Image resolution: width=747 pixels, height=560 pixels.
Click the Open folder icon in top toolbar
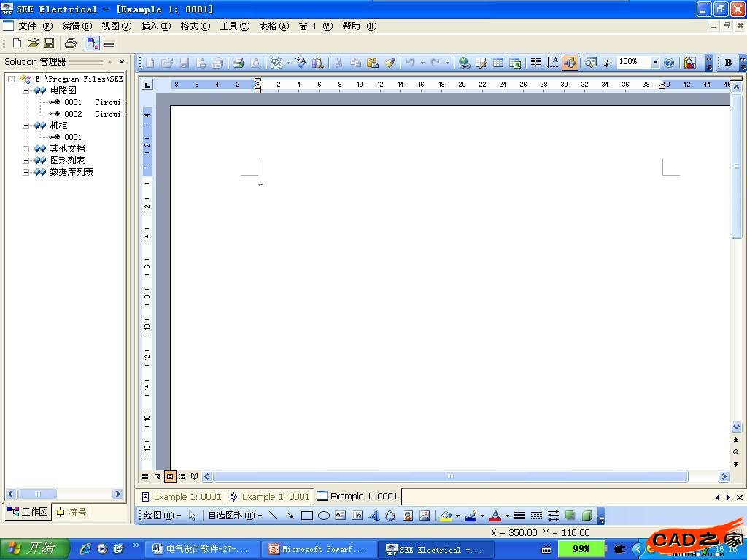tap(33, 44)
